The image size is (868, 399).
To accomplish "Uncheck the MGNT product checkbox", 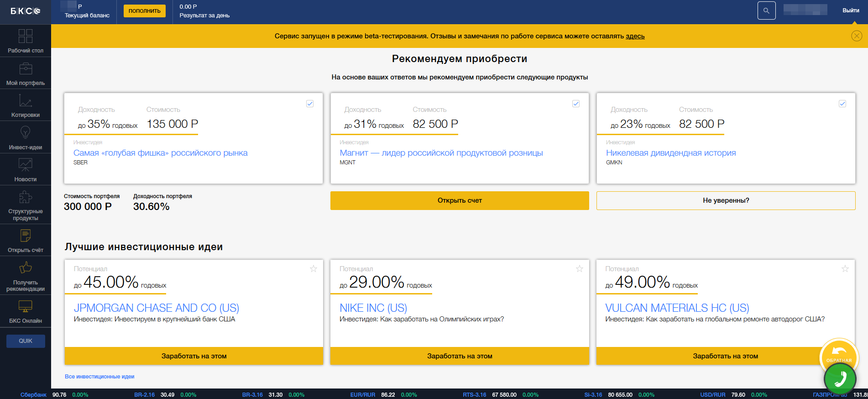I will [576, 104].
